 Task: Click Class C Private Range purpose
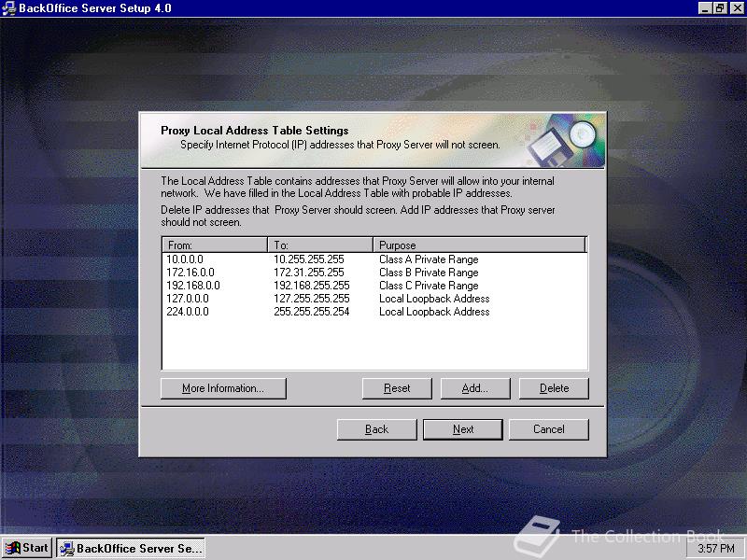pos(429,286)
